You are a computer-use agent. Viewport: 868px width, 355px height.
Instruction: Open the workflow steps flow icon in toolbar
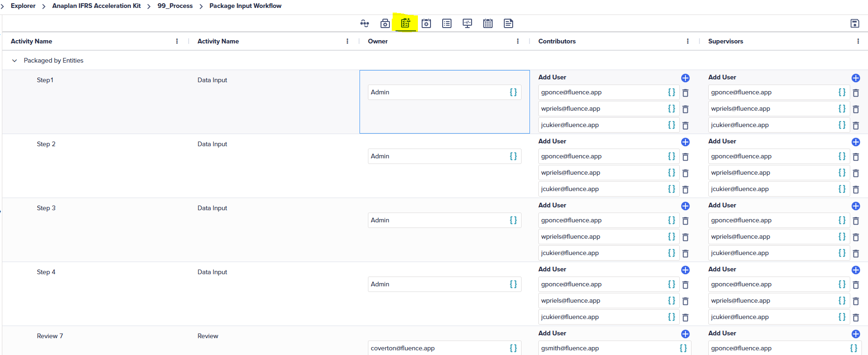tap(365, 23)
